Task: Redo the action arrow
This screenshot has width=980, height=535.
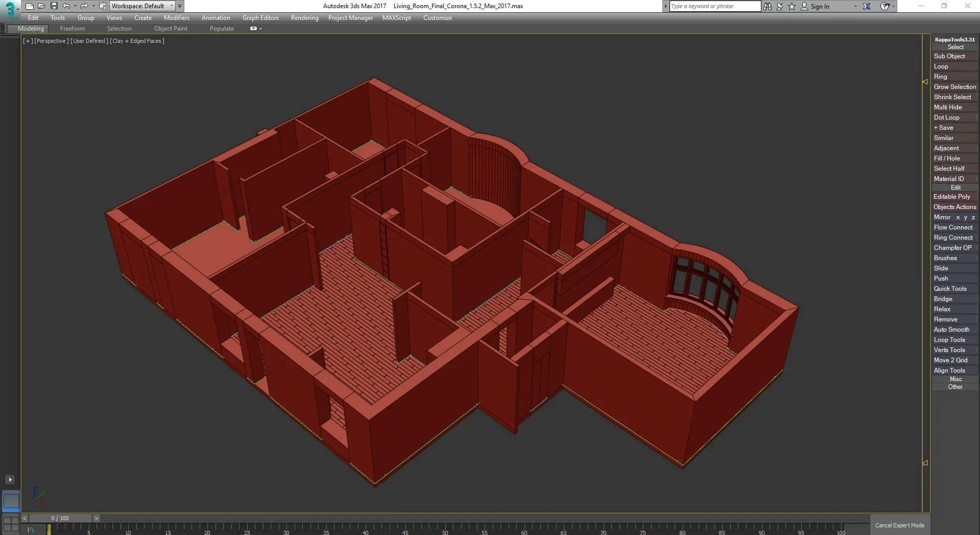Action: pyautogui.click(x=84, y=6)
